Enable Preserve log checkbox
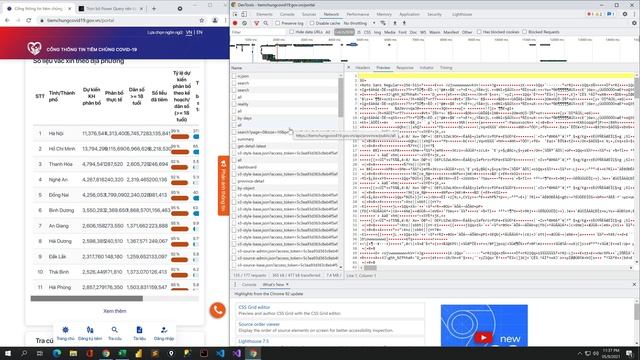Viewport: 640px width, 360px height. pos(278,23)
